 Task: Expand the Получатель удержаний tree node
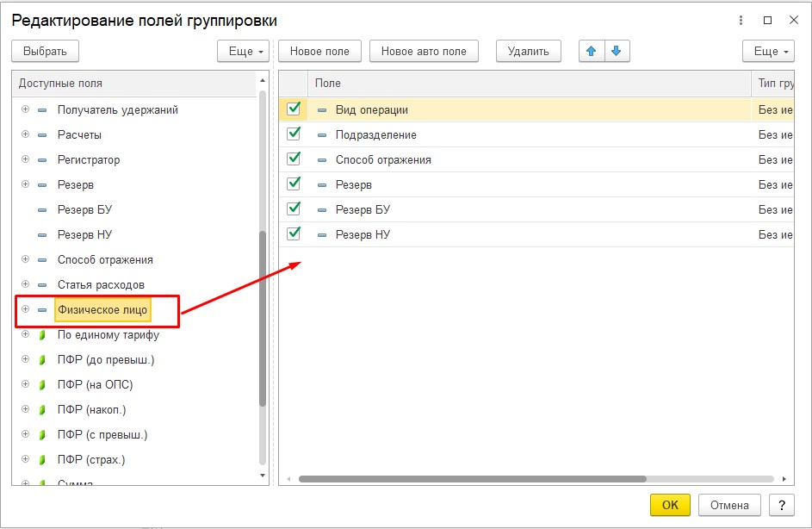pos(25,109)
